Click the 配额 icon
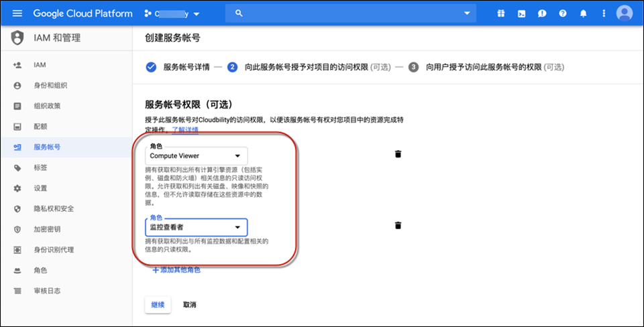This screenshot has height=327, width=644. [x=17, y=127]
